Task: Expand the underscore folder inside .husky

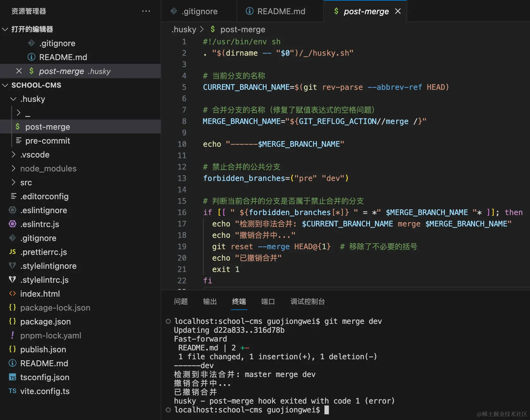Action: pos(18,113)
